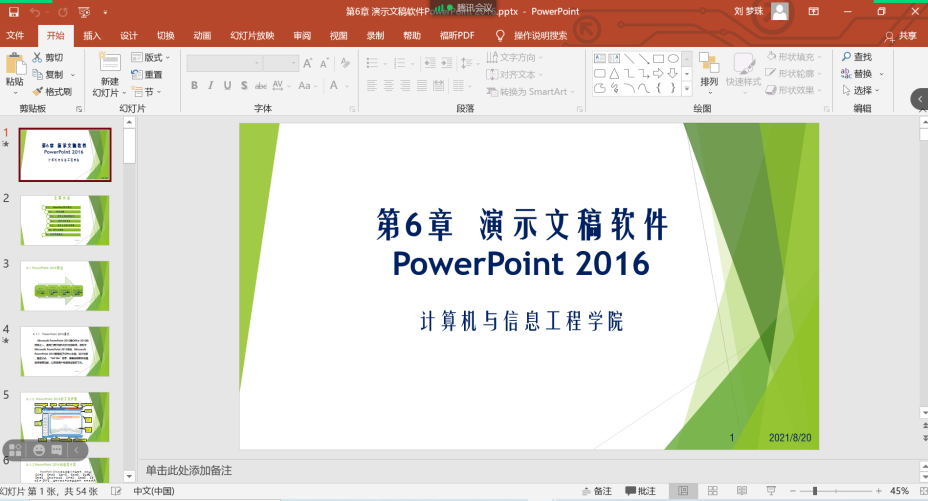Switch to the Transitions tab

166,35
